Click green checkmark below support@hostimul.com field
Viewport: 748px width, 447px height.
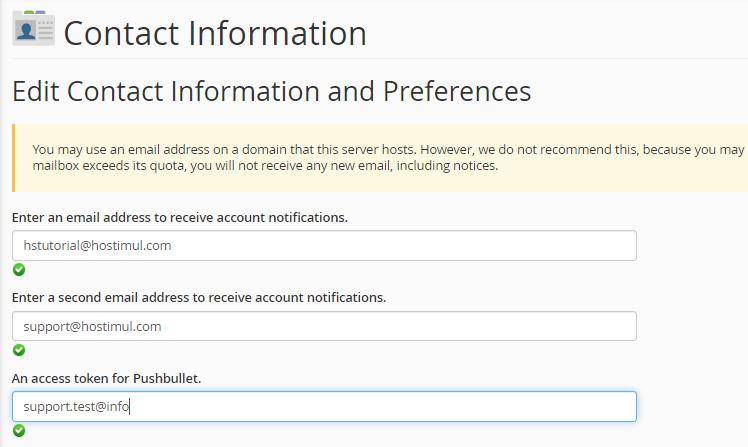(x=19, y=350)
